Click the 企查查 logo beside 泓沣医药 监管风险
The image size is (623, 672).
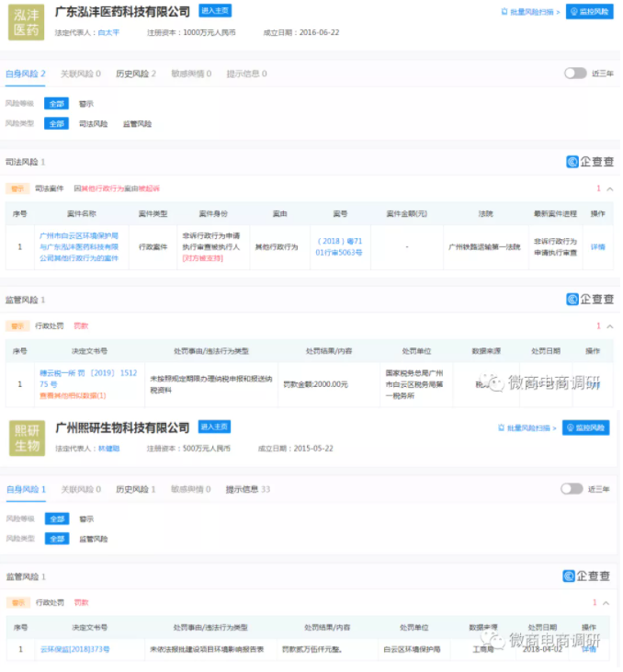pos(592,300)
